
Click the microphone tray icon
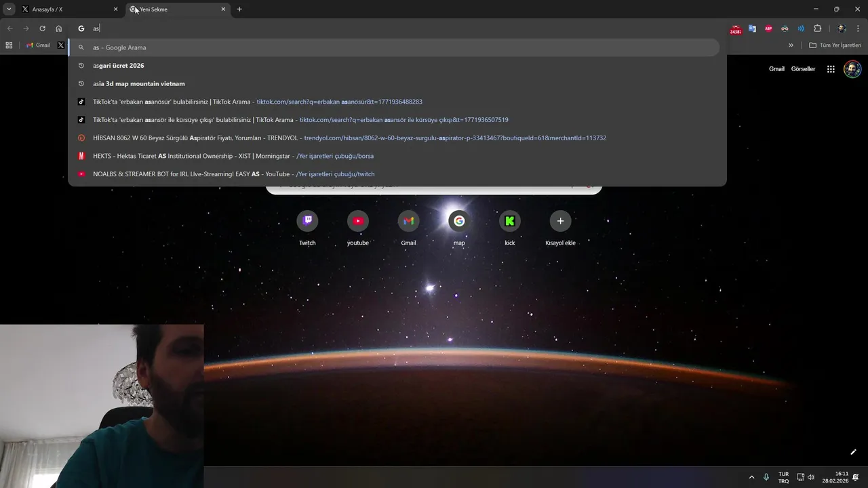766,477
